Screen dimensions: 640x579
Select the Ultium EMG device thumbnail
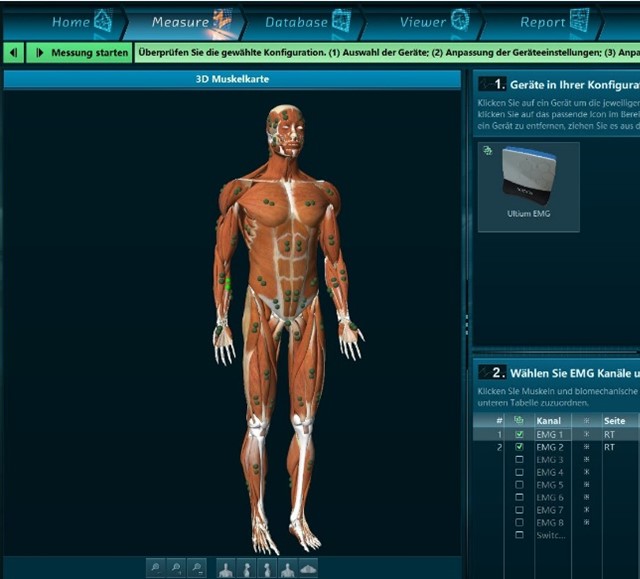529,187
